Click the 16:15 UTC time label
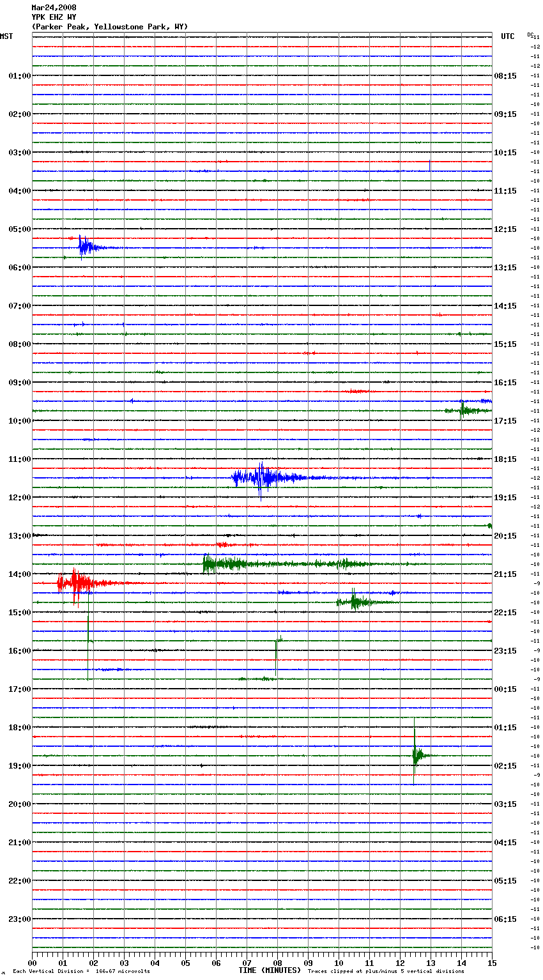Image resolution: width=543 pixels, height=980 pixels. pos(505,383)
